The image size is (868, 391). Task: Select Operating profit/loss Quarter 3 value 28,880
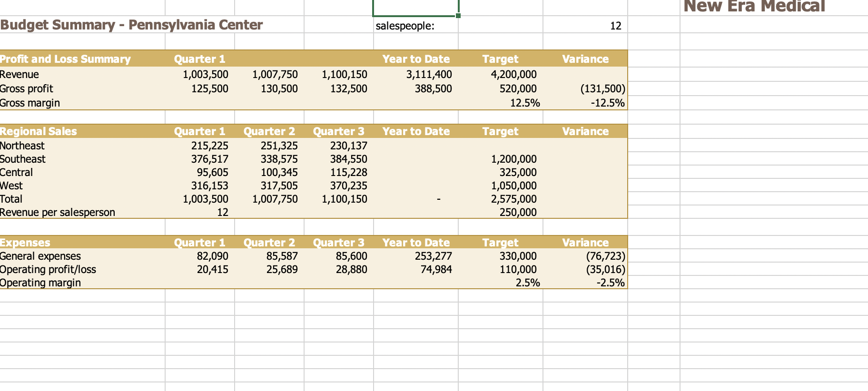click(x=352, y=269)
